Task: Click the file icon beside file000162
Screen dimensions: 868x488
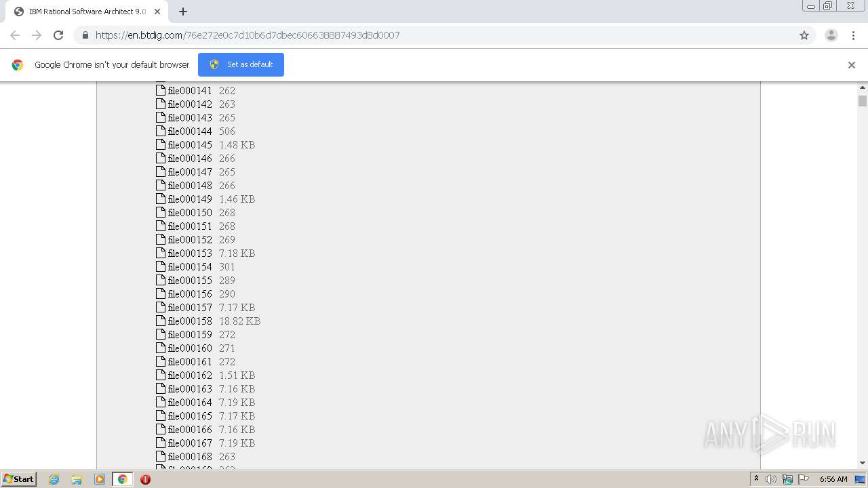Action: (x=161, y=375)
